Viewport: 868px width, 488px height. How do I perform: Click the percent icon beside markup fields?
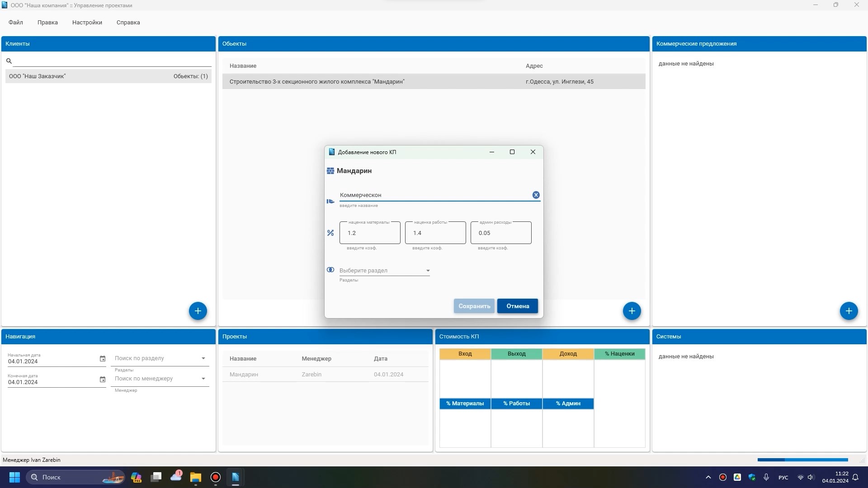coord(330,233)
